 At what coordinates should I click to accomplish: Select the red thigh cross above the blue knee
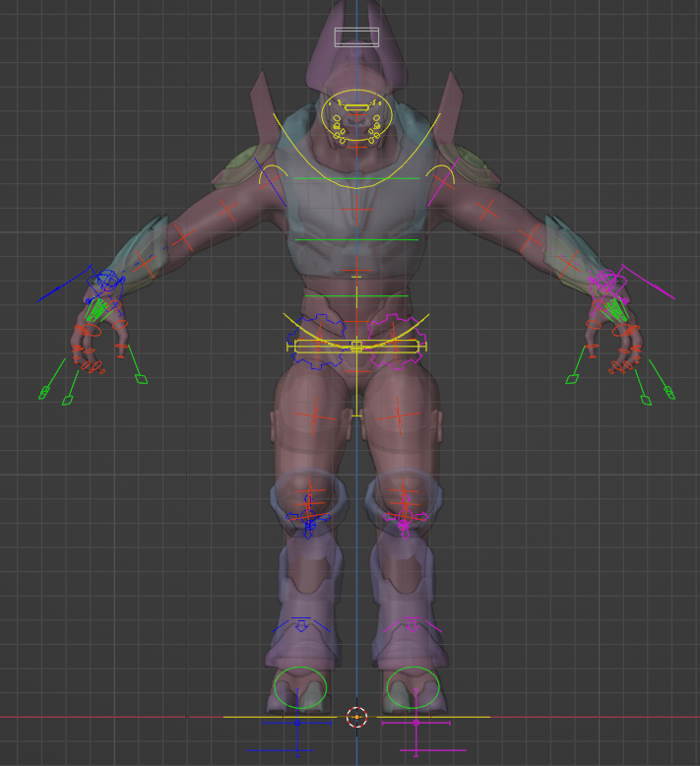click(x=315, y=416)
